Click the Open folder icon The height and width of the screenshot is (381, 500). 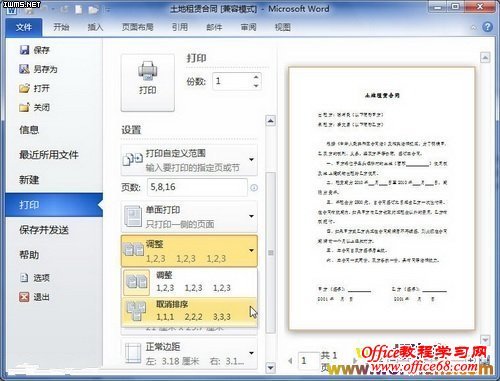tap(24, 88)
